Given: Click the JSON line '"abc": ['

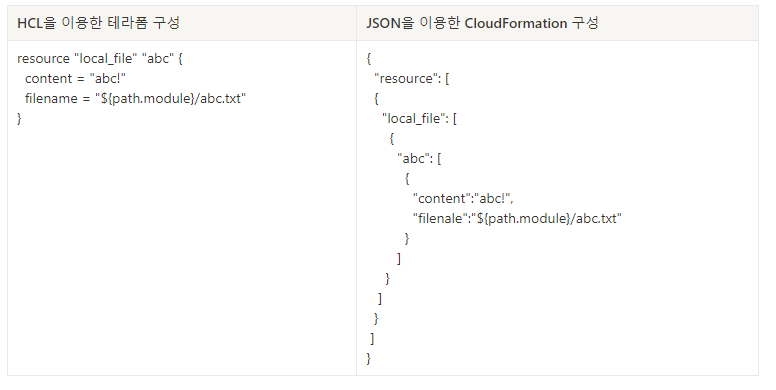Looking at the screenshot, I should [x=419, y=159].
